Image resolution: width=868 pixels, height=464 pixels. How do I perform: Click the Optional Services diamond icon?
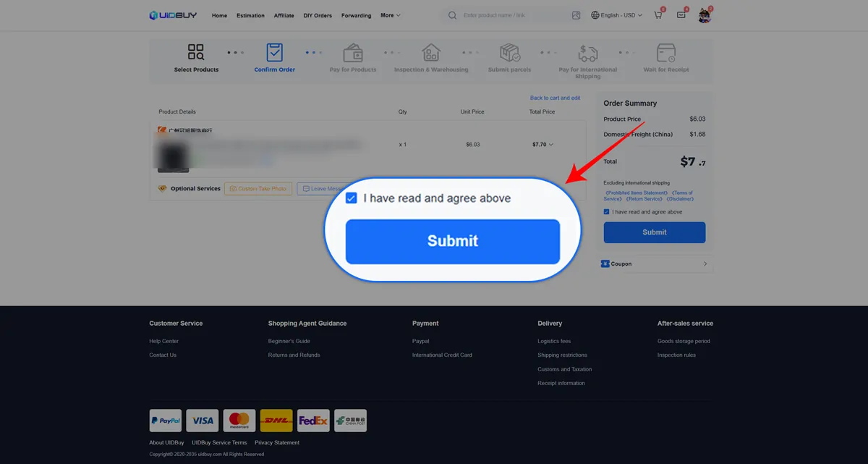tap(162, 189)
